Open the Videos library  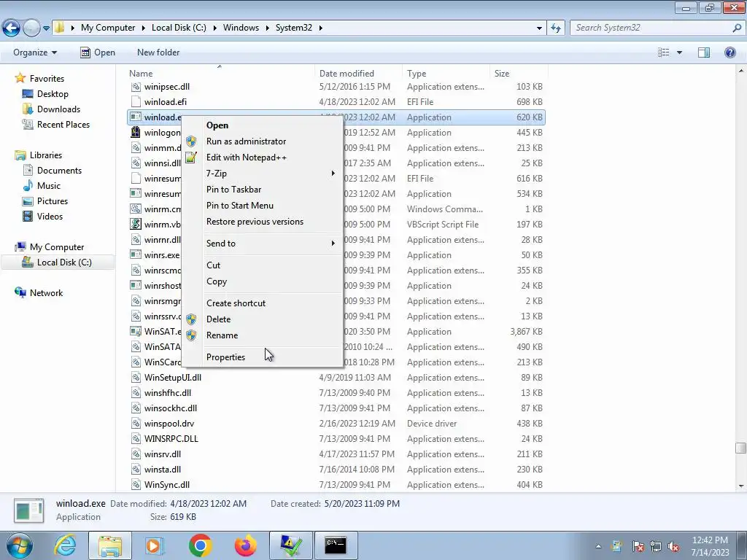50,216
